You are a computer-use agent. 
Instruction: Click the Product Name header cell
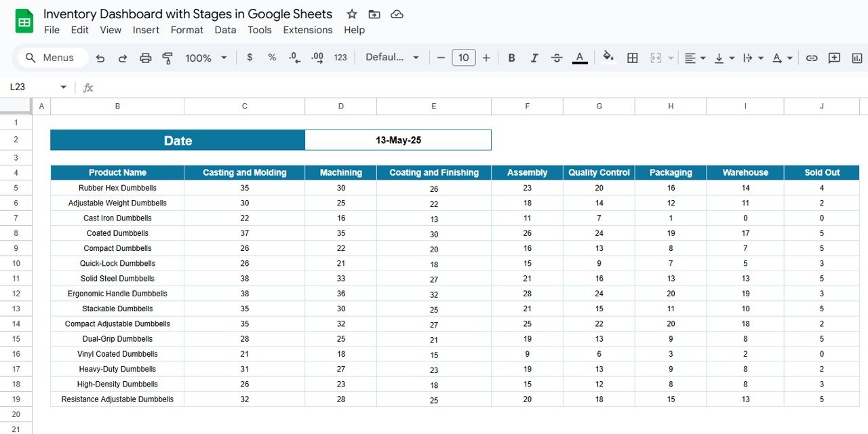pos(117,172)
